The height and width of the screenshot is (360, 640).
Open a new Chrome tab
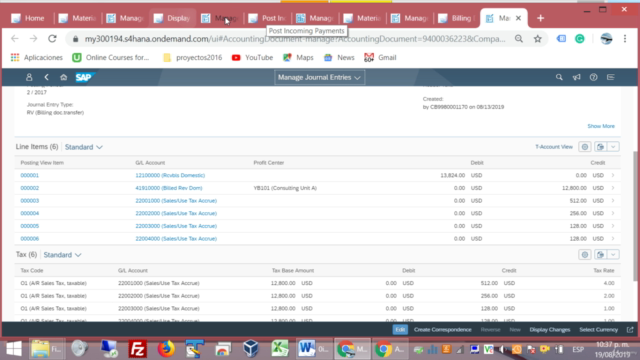540,18
